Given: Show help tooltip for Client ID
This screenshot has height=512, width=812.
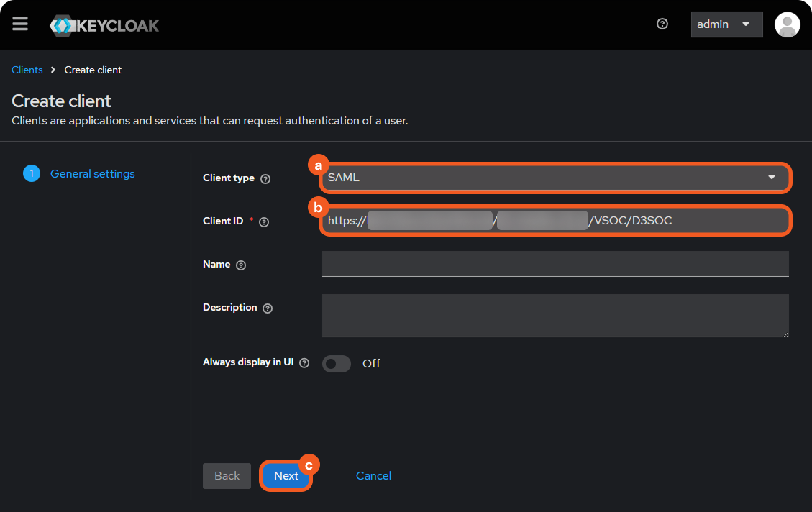Looking at the screenshot, I should 264,222.
